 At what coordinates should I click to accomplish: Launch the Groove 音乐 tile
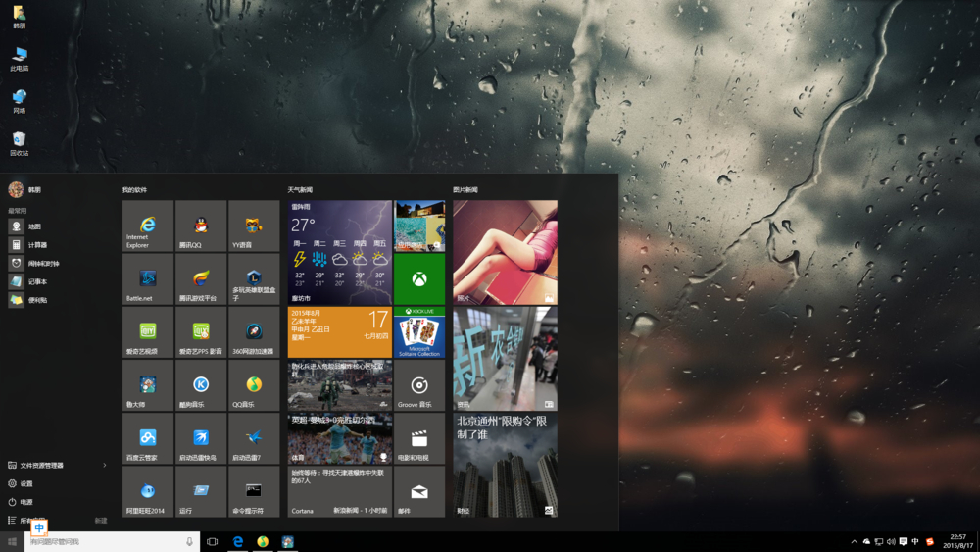click(x=419, y=385)
